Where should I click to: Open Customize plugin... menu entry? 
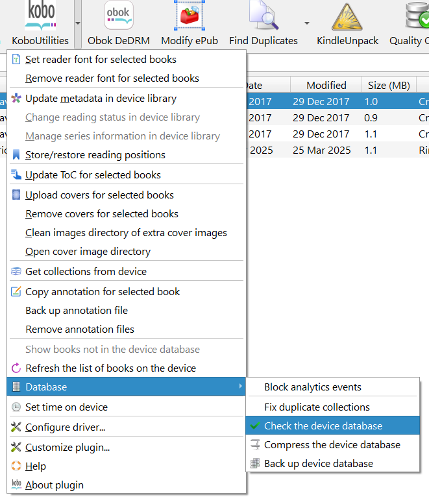click(127, 447)
